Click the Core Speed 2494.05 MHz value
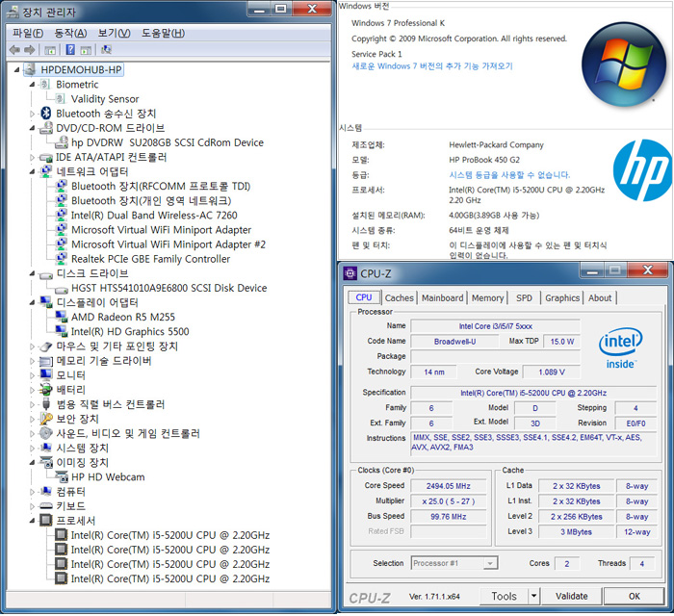Image resolution: width=674 pixels, height=616 pixels. tap(449, 486)
